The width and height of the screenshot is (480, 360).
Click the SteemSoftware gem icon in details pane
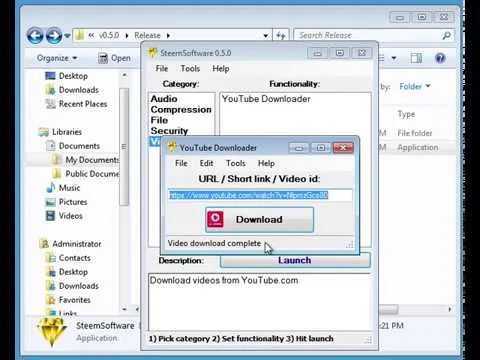pyautogui.click(x=51, y=331)
